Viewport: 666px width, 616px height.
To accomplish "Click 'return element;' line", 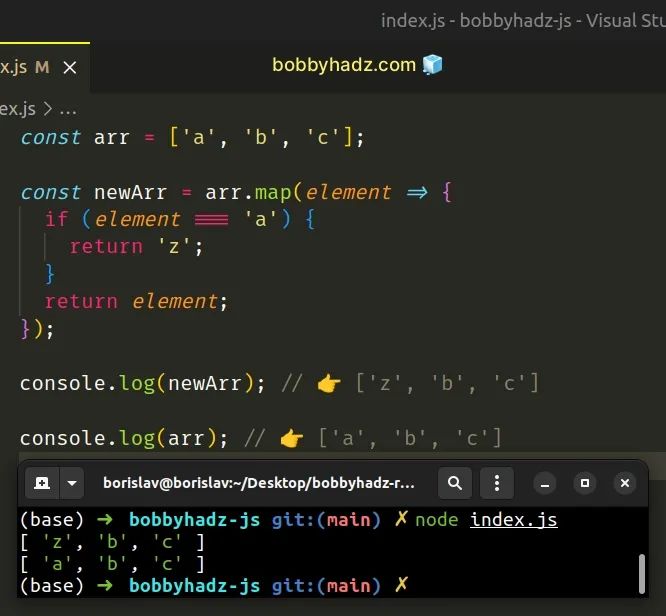I will click(x=136, y=302).
